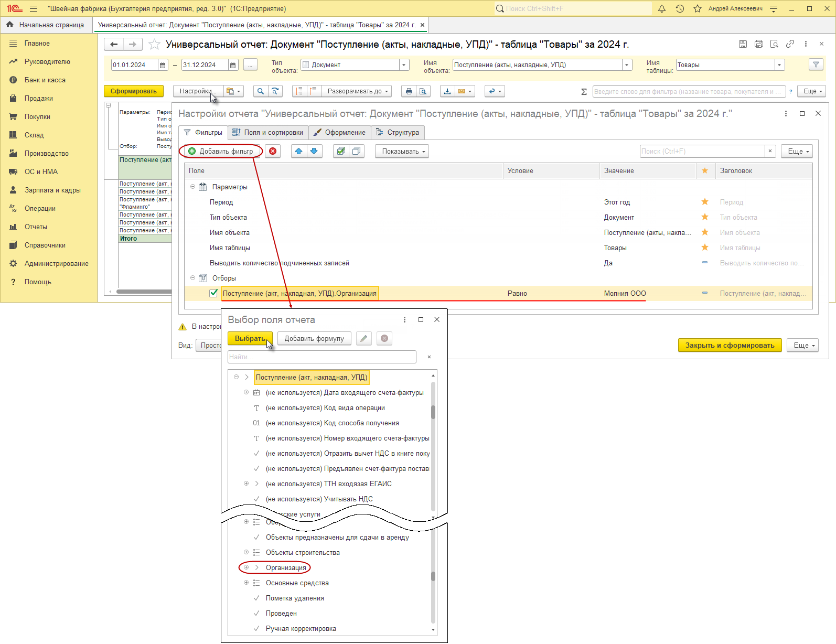
Task: Toggle star for Тип объекта parameter
Action: click(705, 217)
